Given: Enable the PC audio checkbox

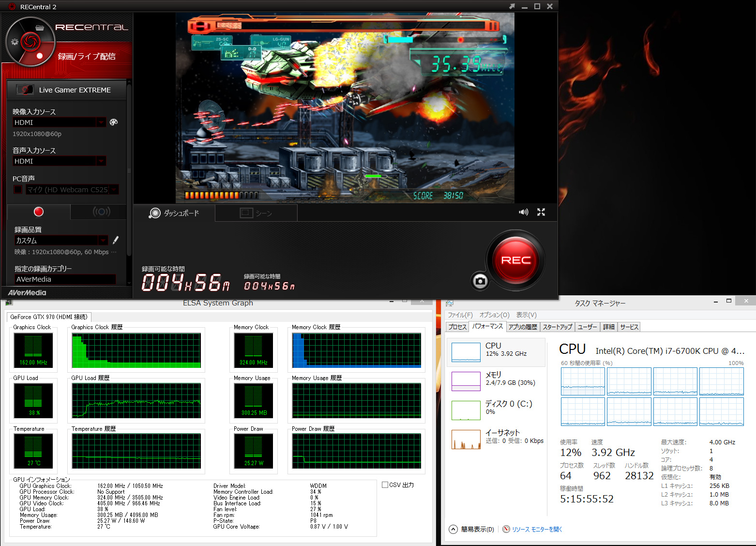Looking at the screenshot, I should tap(18, 189).
